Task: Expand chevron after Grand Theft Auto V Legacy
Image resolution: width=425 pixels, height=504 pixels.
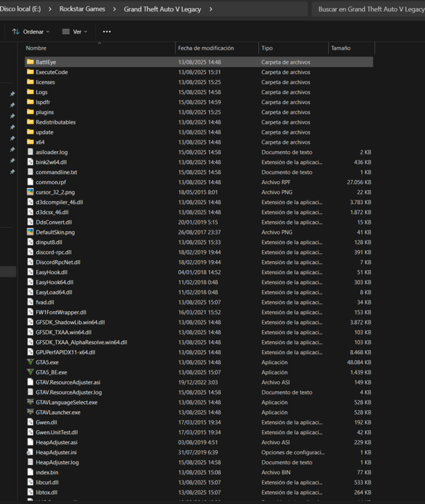Action: tap(210, 9)
